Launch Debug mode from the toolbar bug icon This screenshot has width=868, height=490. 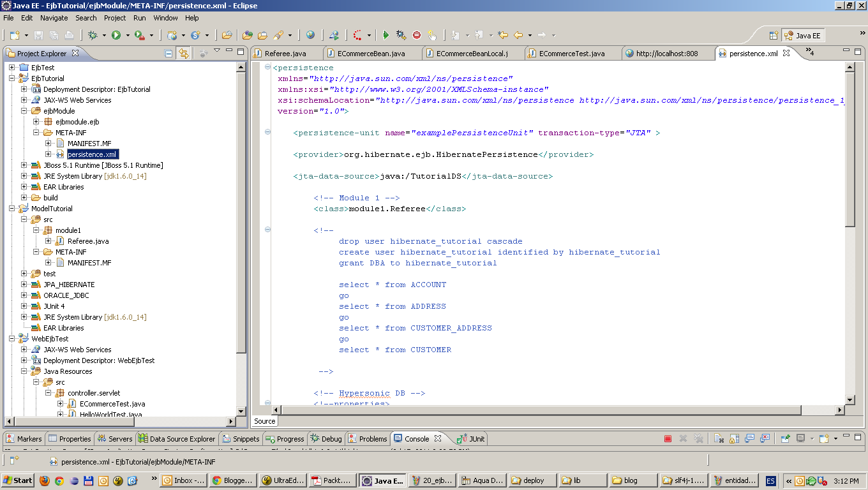(93, 35)
